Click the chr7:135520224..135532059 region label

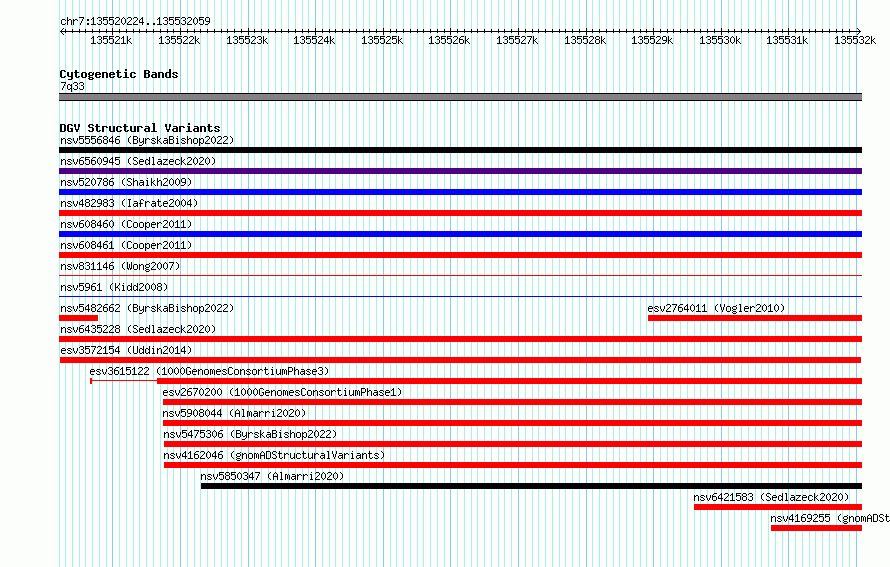pos(135,21)
